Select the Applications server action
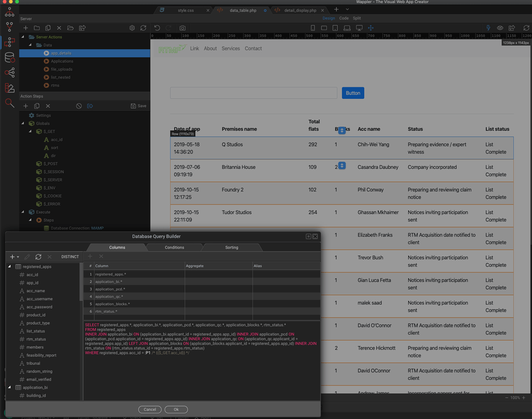 coord(62,61)
